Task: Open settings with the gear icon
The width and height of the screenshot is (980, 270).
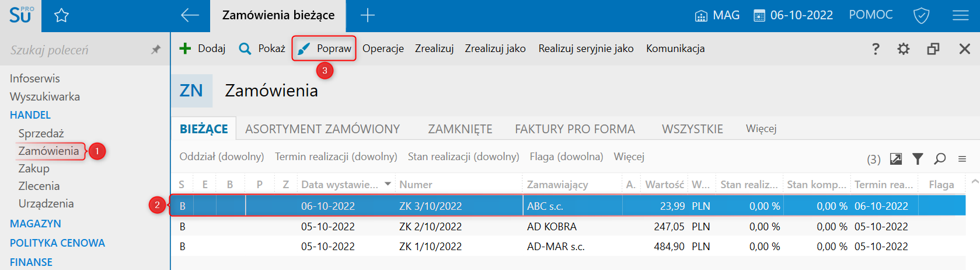Action: (x=904, y=49)
